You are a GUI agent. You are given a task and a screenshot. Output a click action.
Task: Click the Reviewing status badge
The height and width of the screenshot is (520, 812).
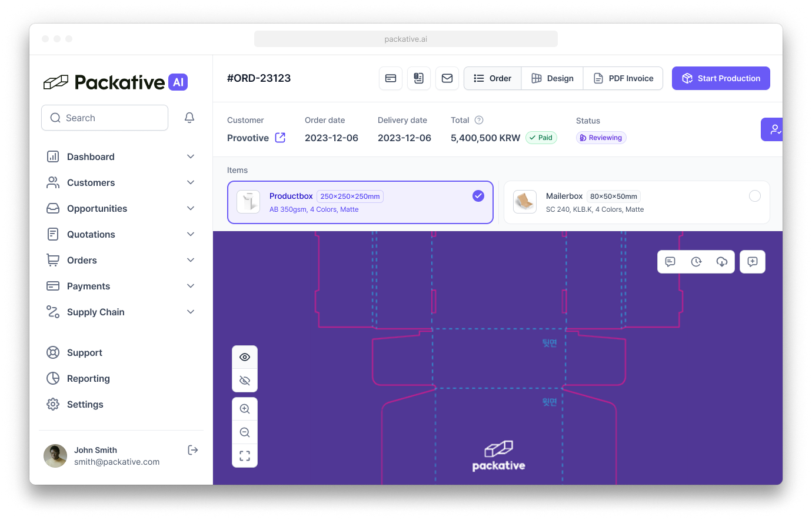click(601, 138)
